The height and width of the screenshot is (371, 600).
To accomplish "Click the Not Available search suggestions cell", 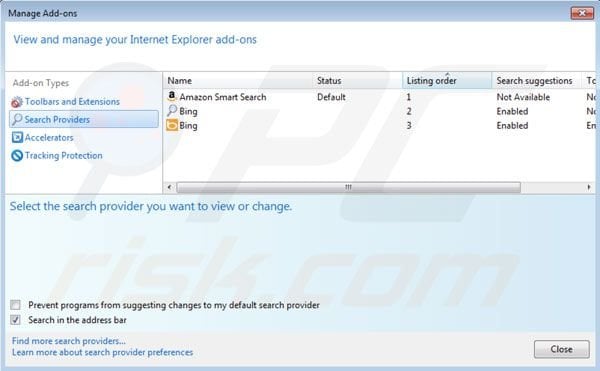I will pyautogui.click(x=523, y=97).
